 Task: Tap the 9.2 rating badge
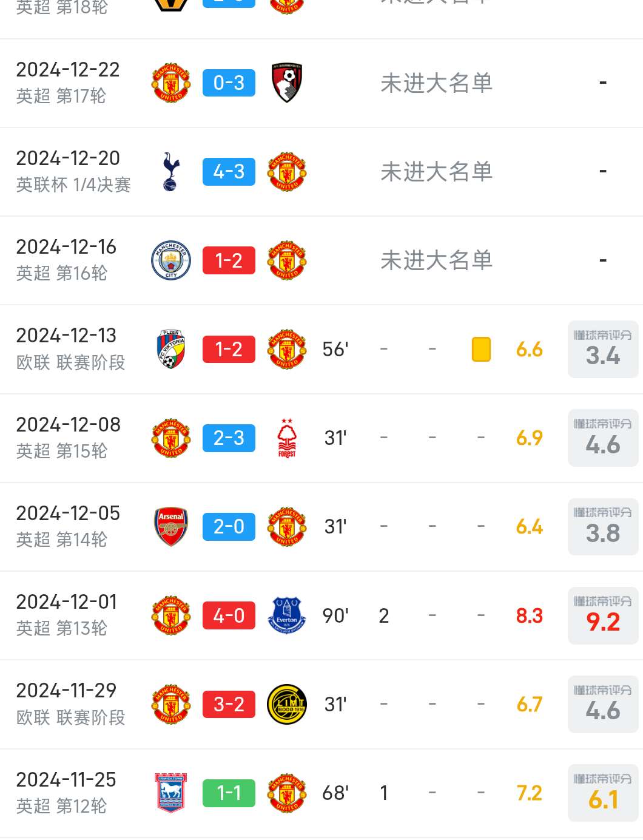[x=603, y=615]
